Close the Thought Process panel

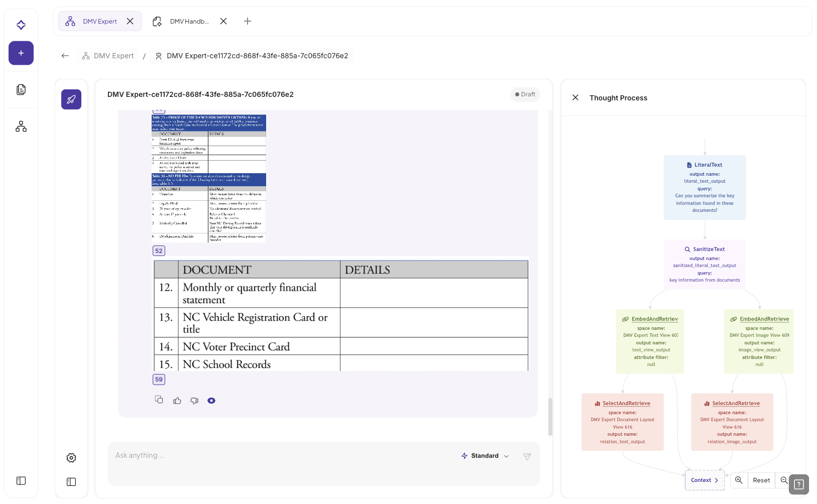[x=575, y=97]
